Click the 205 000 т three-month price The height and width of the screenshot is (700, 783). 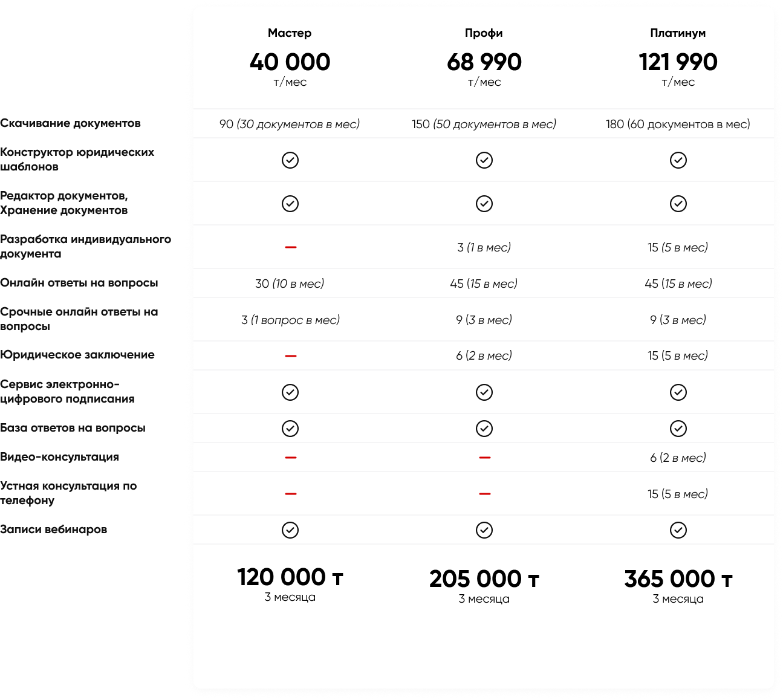pyautogui.click(x=484, y=579)
